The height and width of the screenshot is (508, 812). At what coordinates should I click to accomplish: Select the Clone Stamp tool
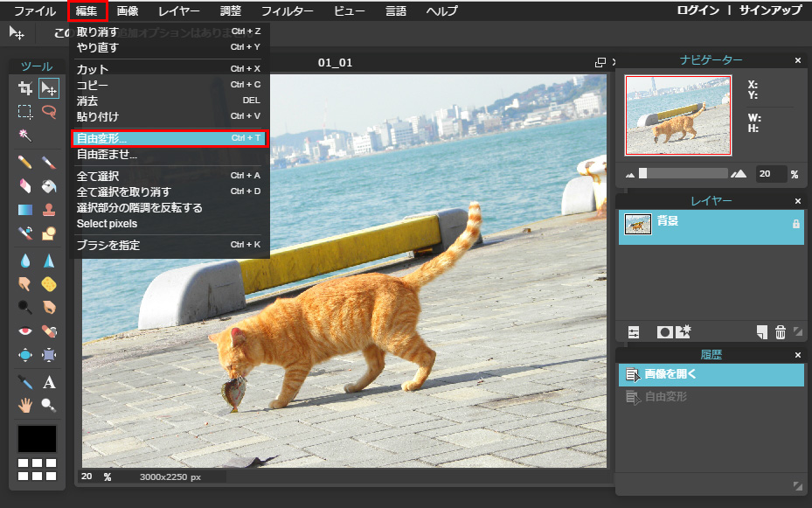(x=49, y=210)
